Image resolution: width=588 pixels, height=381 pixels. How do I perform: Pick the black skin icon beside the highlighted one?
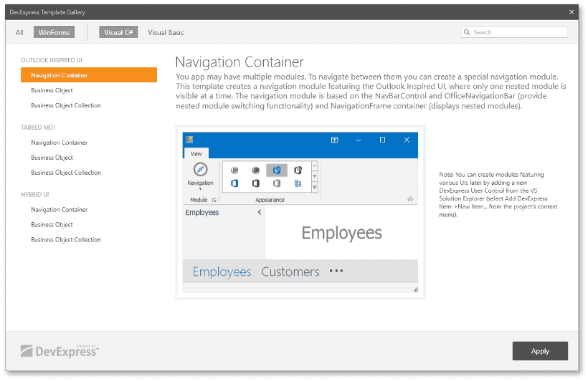click(298, 170)
